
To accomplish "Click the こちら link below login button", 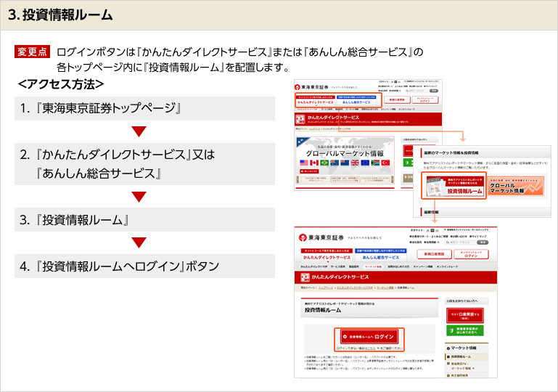I will (372, 348).
